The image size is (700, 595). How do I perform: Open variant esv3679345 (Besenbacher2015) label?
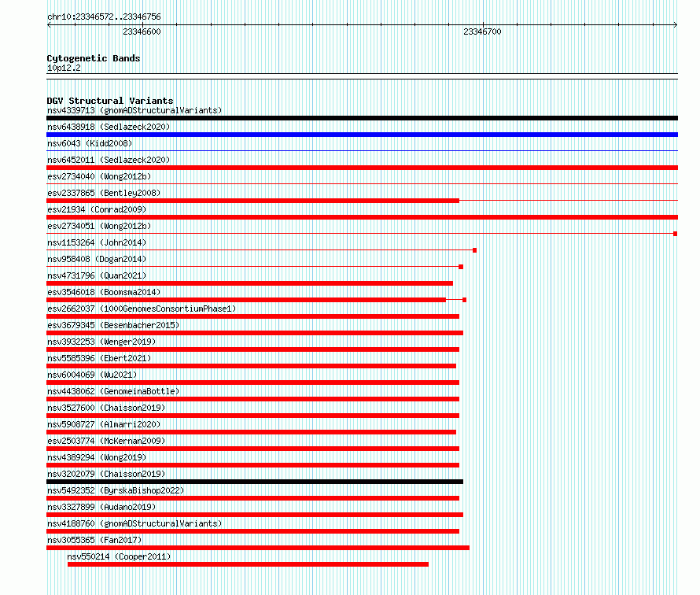pyautogui.click(x=113, y=325)
